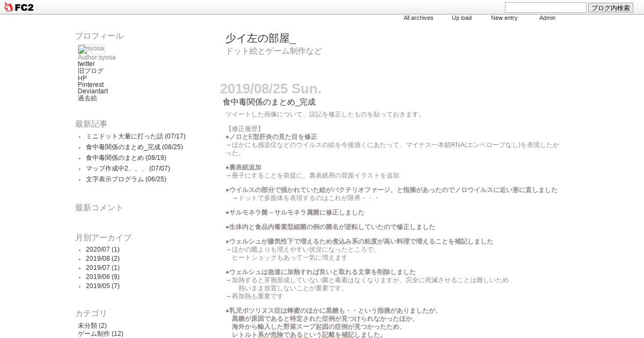Image resolution: width=644 pixels, height=338 pixels.
Task: Open the Deviantart profile link
Action: [x=93, y=91]
